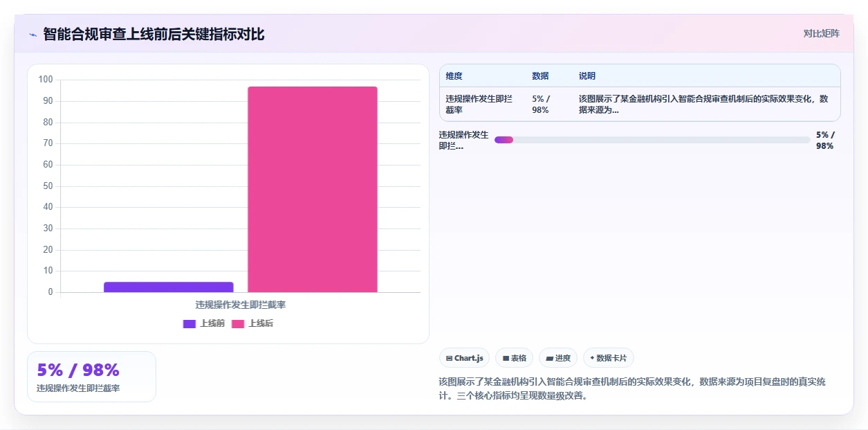Click the title 智能合规审查上线前后关键指标对比
868x430 pixels.
point(154,34)
